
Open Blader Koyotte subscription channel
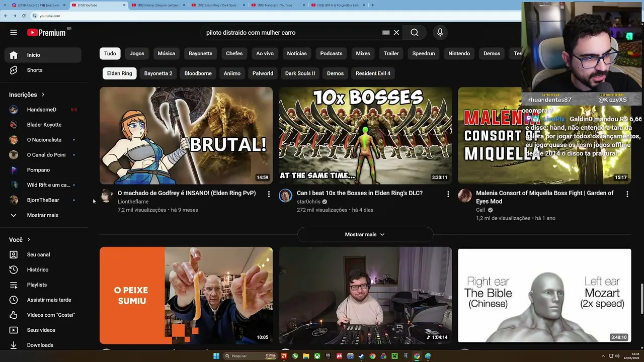(x=43, y=125)
